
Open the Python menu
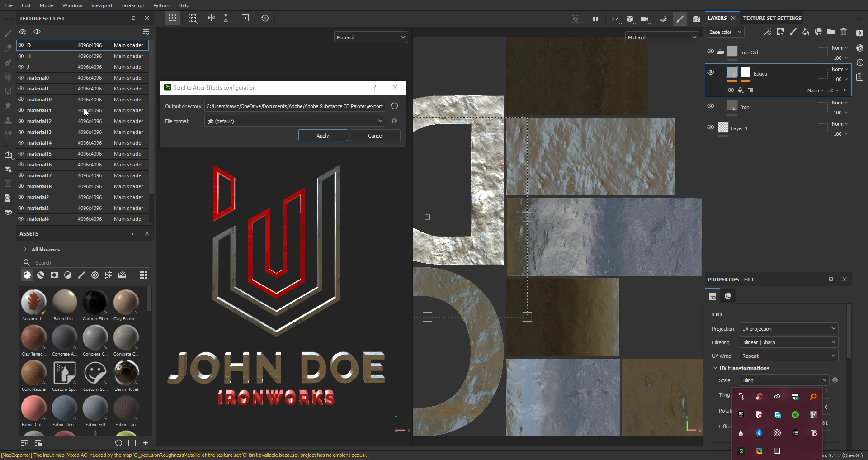coord(161,5)
